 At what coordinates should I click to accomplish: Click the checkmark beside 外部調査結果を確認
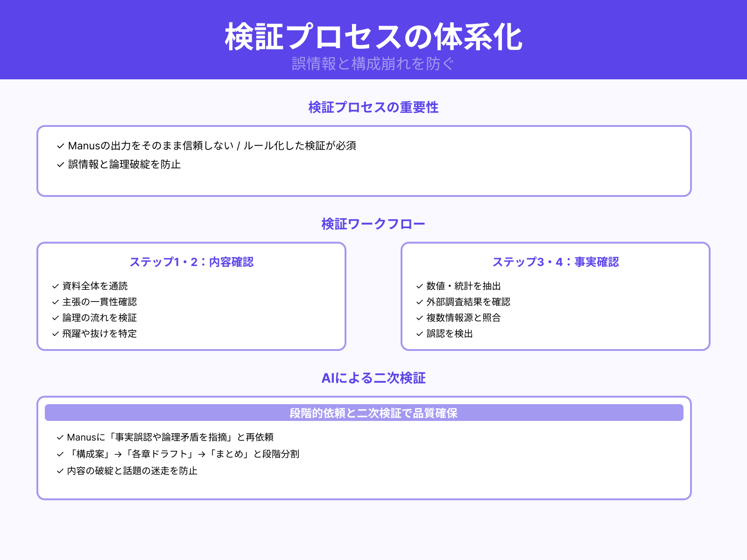pyautogui.click(x=418, y=302)
